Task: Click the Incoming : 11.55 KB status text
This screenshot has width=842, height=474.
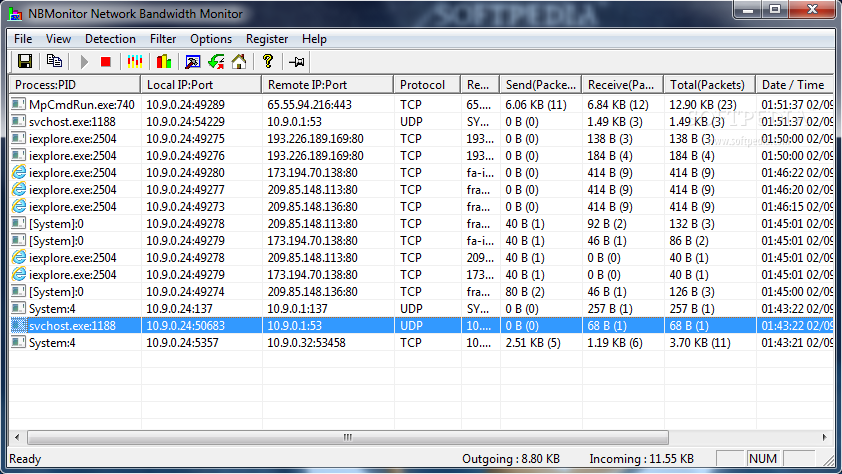Action: click(642, 459)
